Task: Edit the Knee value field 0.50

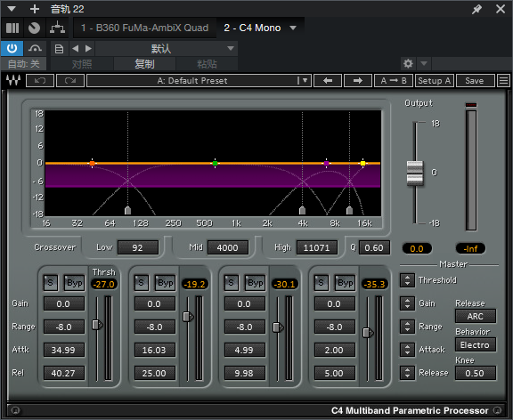Action: tap(475, 373)
